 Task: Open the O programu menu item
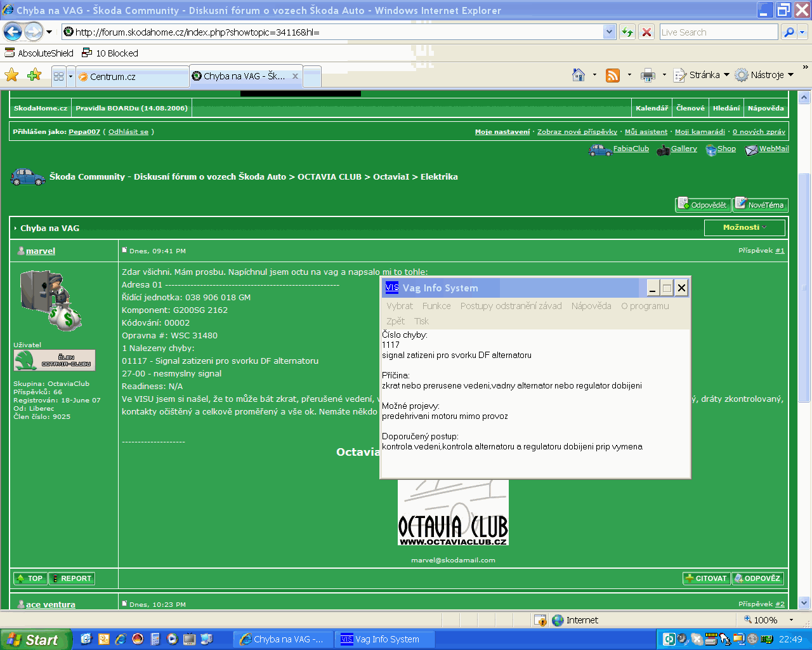pos(645,306)
